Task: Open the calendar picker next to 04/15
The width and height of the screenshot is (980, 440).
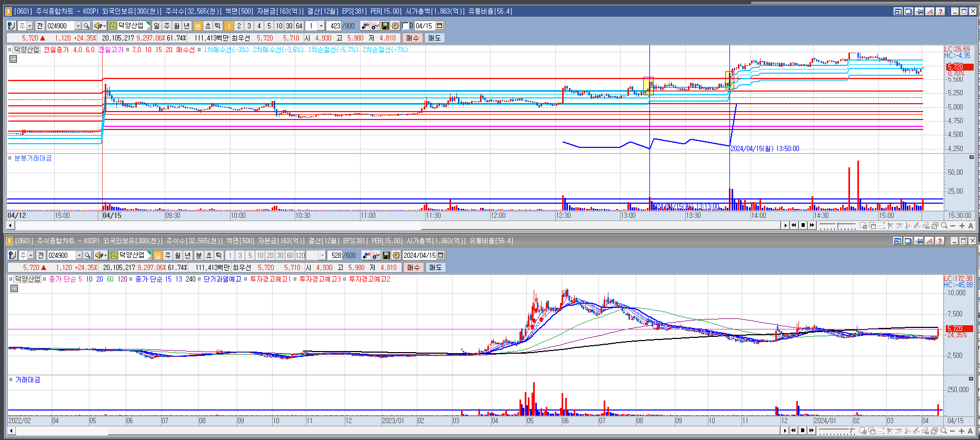Action: pyautogui.click(x=440, y=26)
